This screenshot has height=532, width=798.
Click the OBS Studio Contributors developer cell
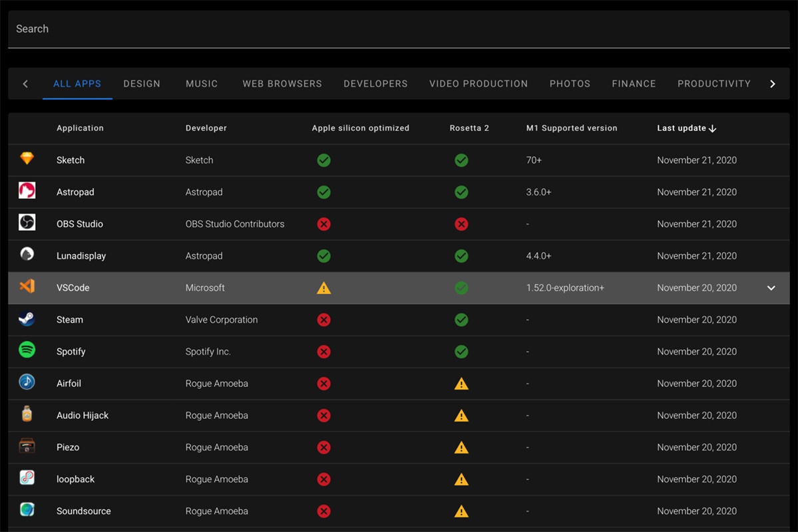pyautogui.click(x=235, y=224)
